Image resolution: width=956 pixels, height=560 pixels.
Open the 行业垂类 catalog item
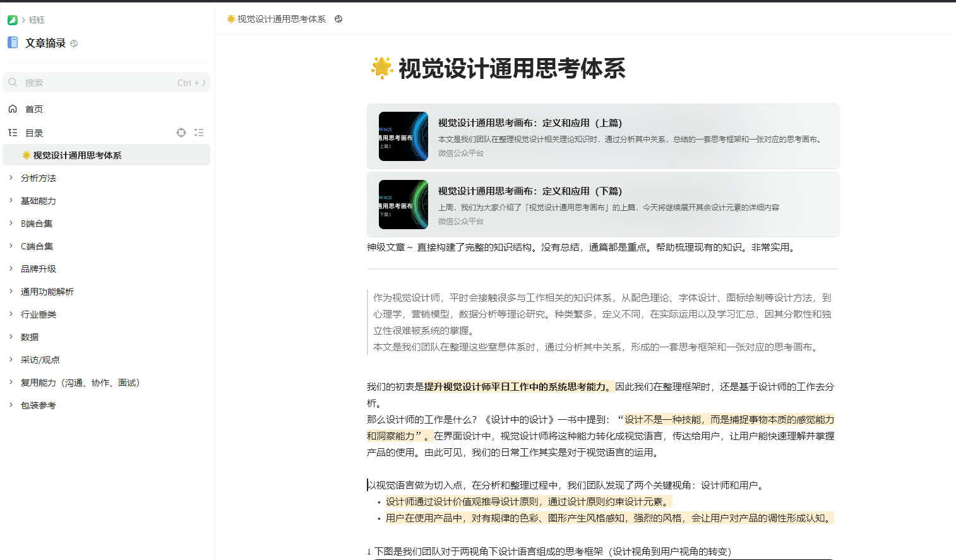[39, 314]
